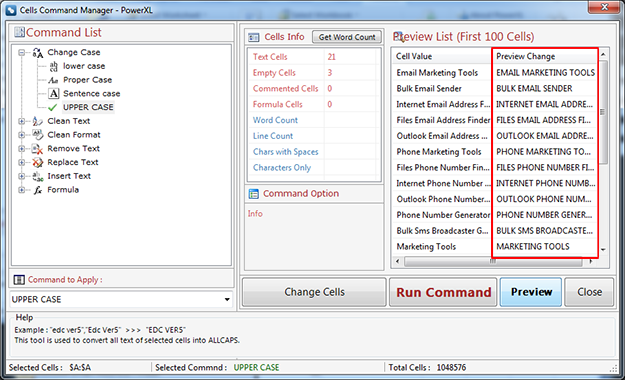Click the Chars with Spaces info row

click(314, 152)
